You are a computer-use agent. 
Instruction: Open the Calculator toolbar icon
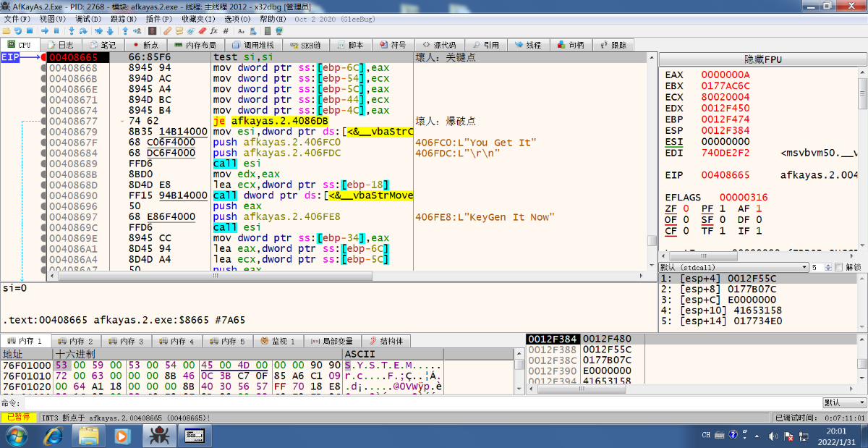pos(268,31)
